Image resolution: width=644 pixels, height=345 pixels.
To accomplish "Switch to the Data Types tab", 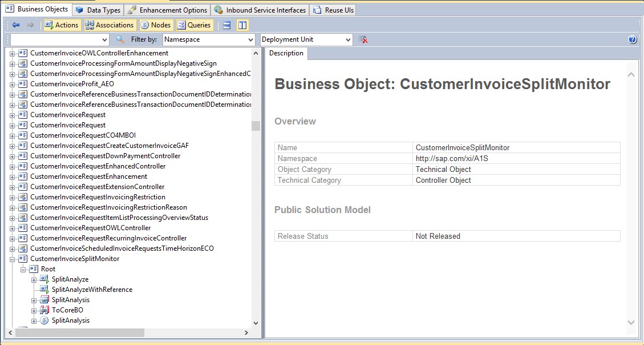I will tap(98, 10).
